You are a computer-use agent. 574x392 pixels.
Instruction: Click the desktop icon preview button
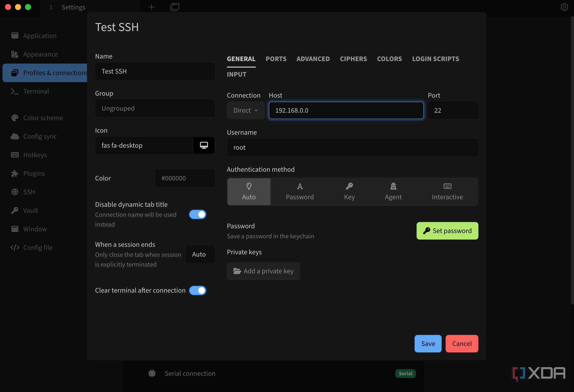(204, 145)
